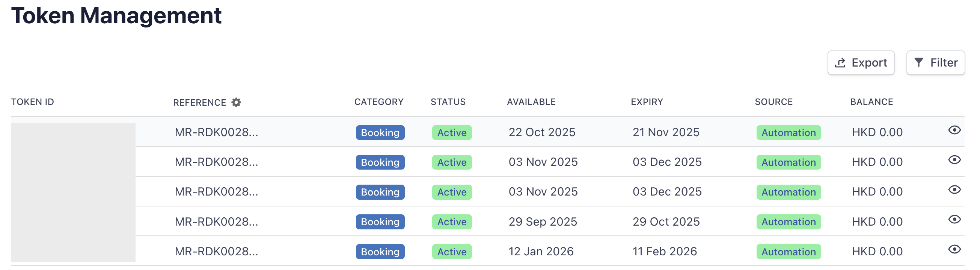This screenshot has width=980, height=270.
Task: Click the Source column header
Action: pyautogui.click(x=773, y=102)
